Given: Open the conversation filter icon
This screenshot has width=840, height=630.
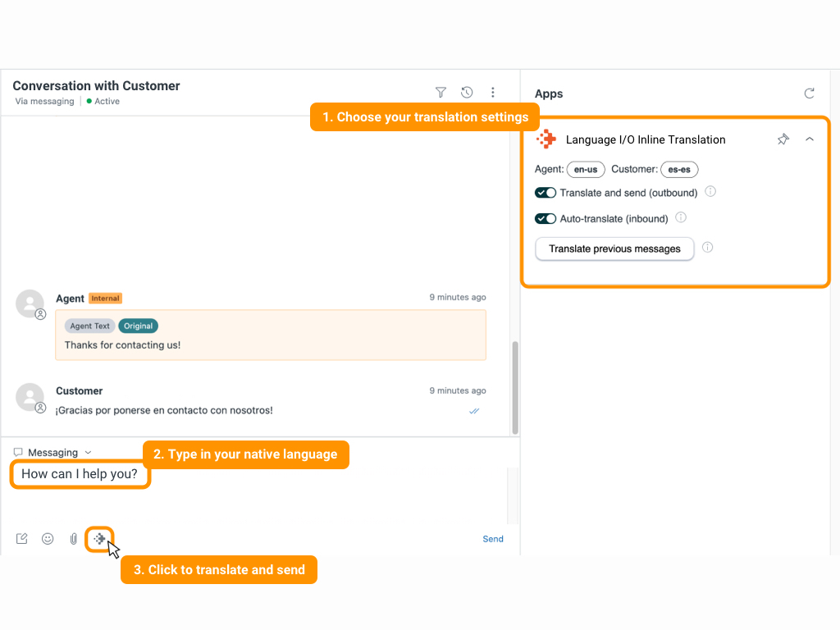Looking at the screenshot, I should [441, 92].
